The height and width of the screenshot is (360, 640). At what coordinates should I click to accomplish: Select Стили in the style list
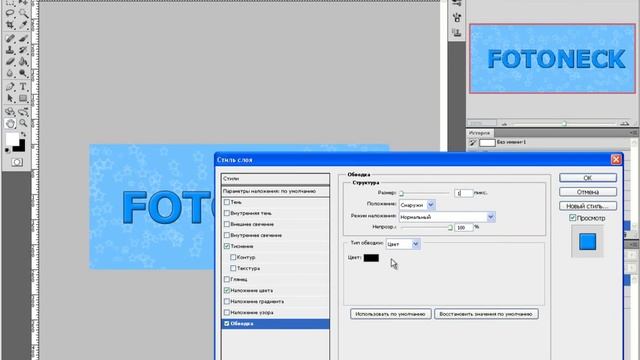click(276, 179)
